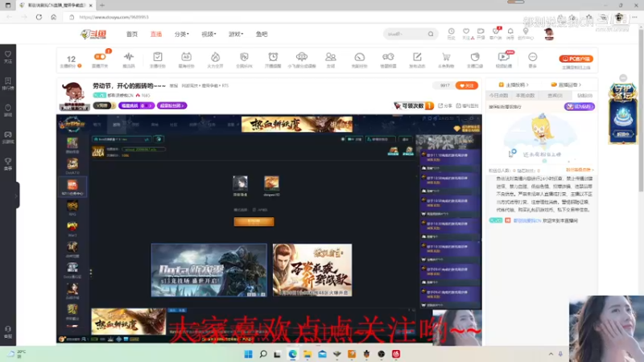Open the 直播回看 link

(566, 84)
